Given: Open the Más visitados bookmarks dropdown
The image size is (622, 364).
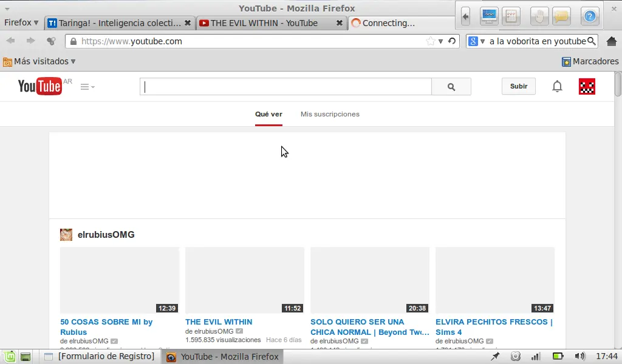Looking at the screenshot, I should 39,61.
